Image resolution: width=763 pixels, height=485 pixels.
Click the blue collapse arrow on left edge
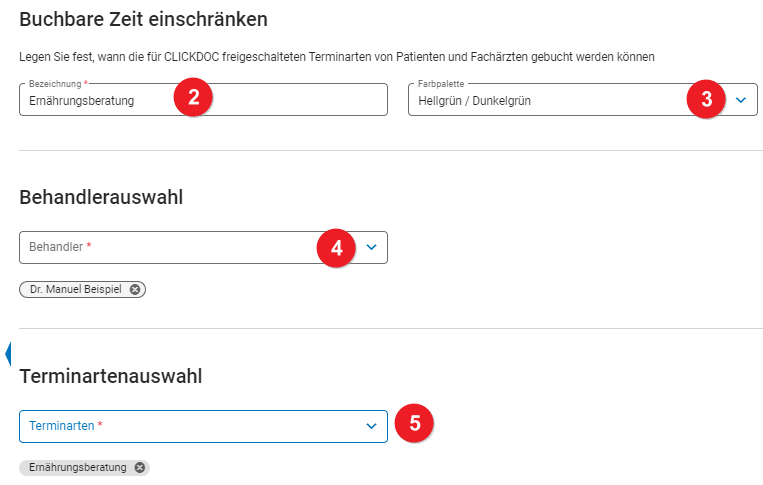tap(8, 353)
